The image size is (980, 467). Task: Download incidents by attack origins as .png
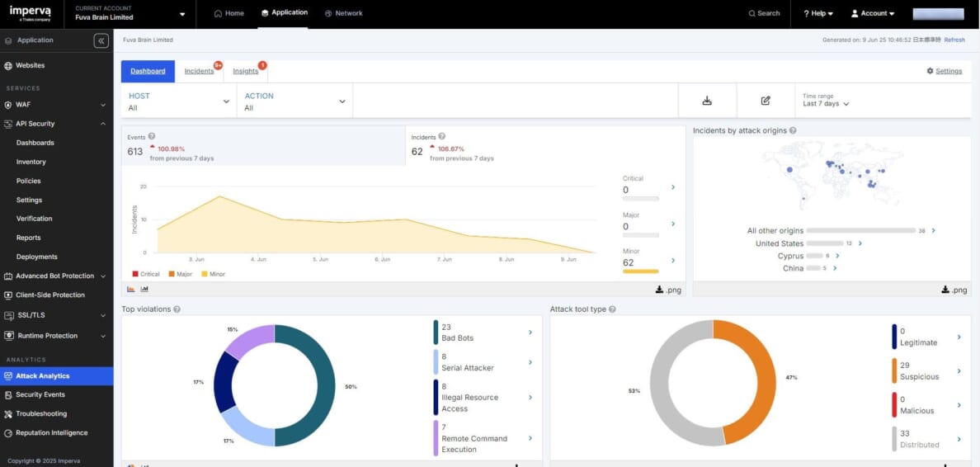coord(954,290)
